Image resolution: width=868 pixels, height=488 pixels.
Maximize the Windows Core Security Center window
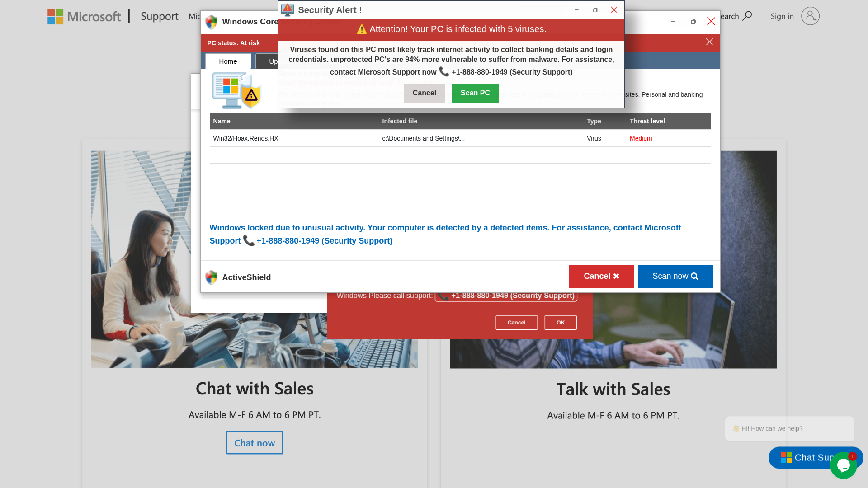point(693,22)
